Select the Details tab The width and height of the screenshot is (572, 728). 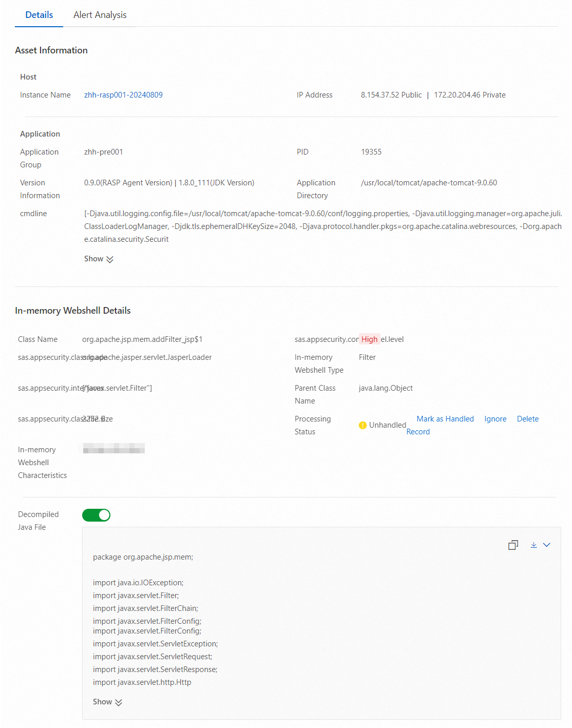39,15
